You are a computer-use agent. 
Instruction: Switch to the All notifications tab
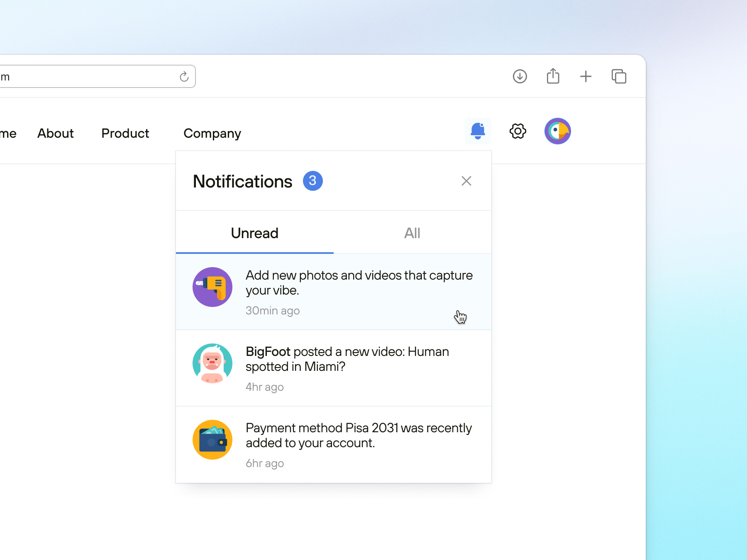click(x=412, y=233)
